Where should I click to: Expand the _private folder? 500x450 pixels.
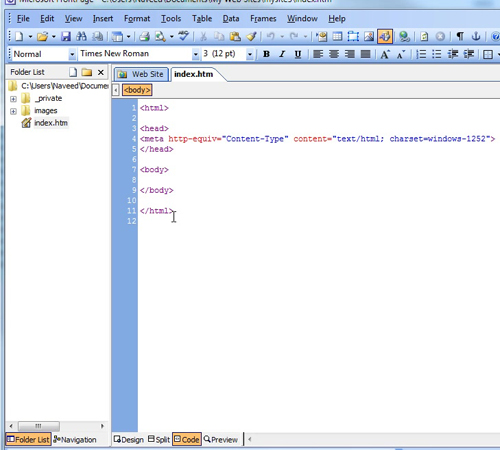click(x=13, y=99)
